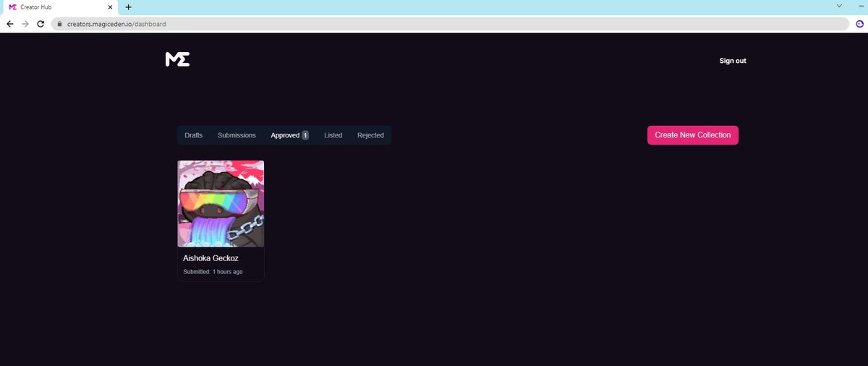Viewport: 868px width, 366px height.
Task: Click Create New Collection button
Action: pos(693,135)
